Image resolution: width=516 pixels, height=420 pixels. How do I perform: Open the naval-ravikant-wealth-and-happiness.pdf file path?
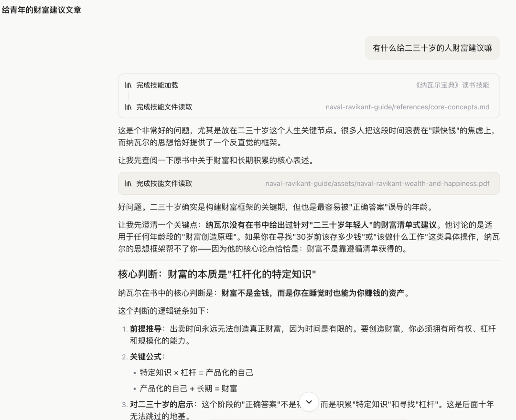[x=377, y=184]
